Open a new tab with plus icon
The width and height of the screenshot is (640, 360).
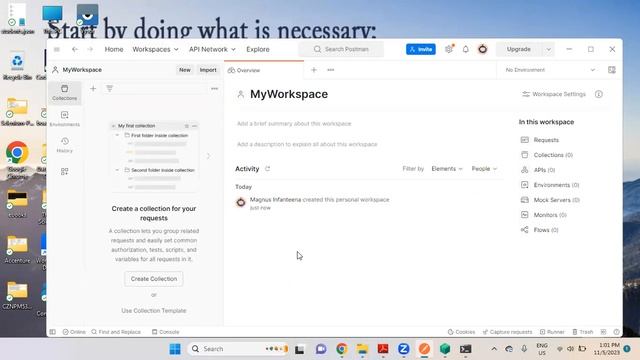[313, 70]
